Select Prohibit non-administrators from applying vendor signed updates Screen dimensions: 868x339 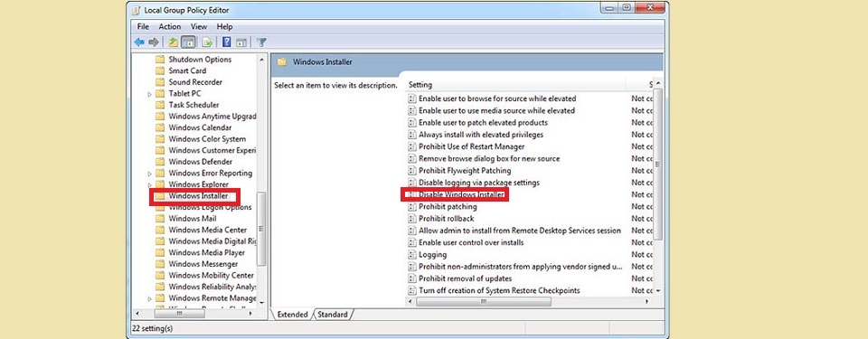coord(521,267)
